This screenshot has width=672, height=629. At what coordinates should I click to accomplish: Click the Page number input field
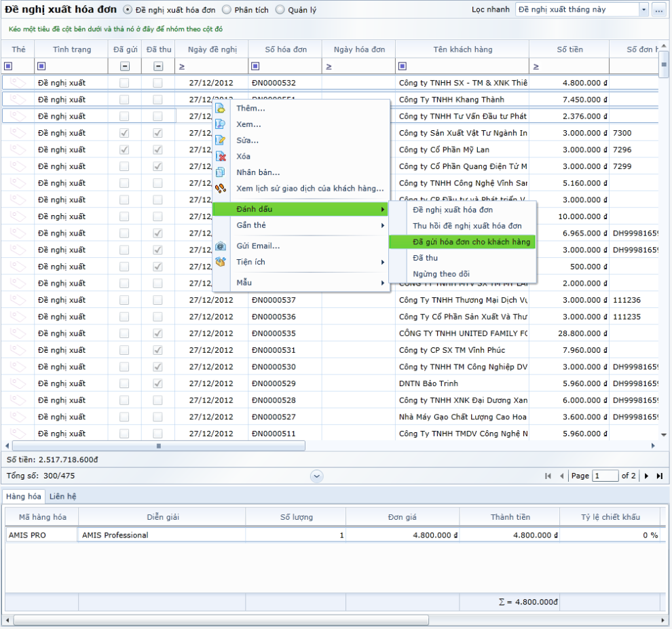[605, 476]
